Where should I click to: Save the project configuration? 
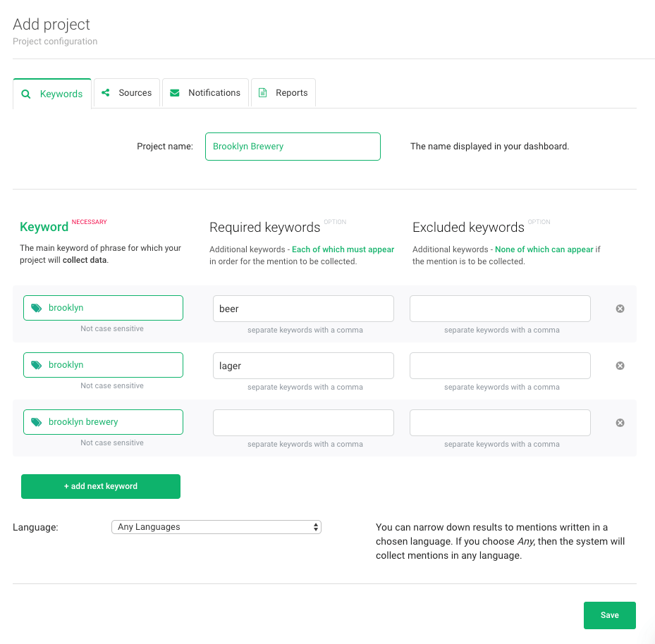click(609, 615)
